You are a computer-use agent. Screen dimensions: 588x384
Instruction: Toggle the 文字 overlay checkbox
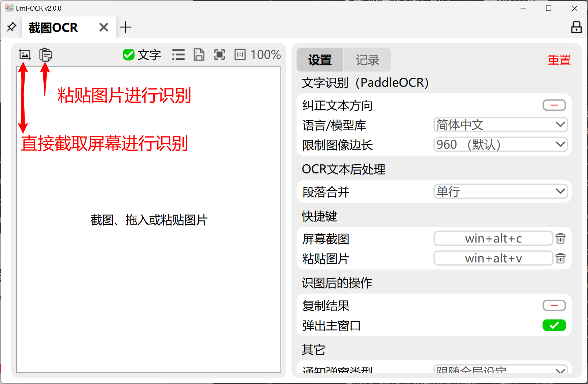click(129, 55)
